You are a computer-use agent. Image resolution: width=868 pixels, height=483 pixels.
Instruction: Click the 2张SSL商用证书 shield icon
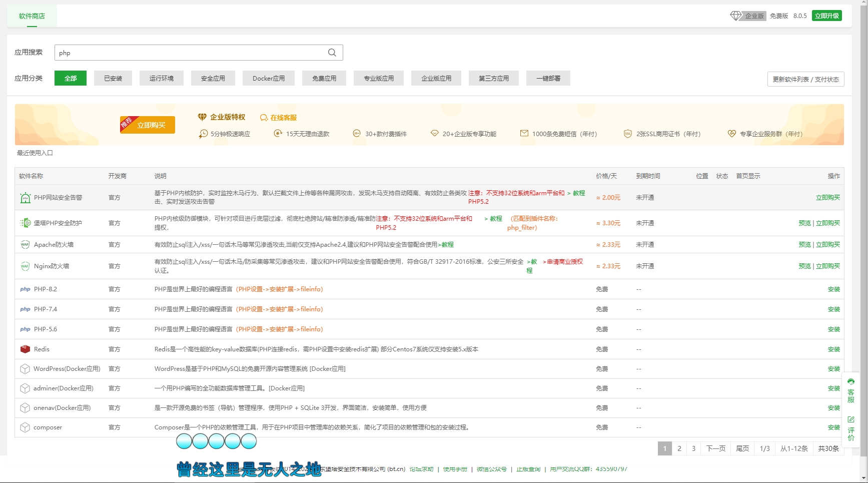coord(628,134)
